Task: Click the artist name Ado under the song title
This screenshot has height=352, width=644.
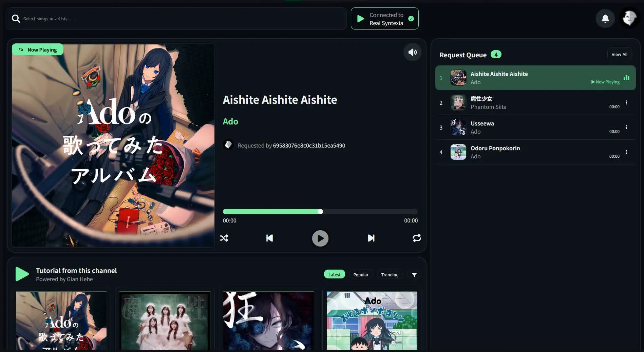Action: pyautogui.click(x=230, y=121)
